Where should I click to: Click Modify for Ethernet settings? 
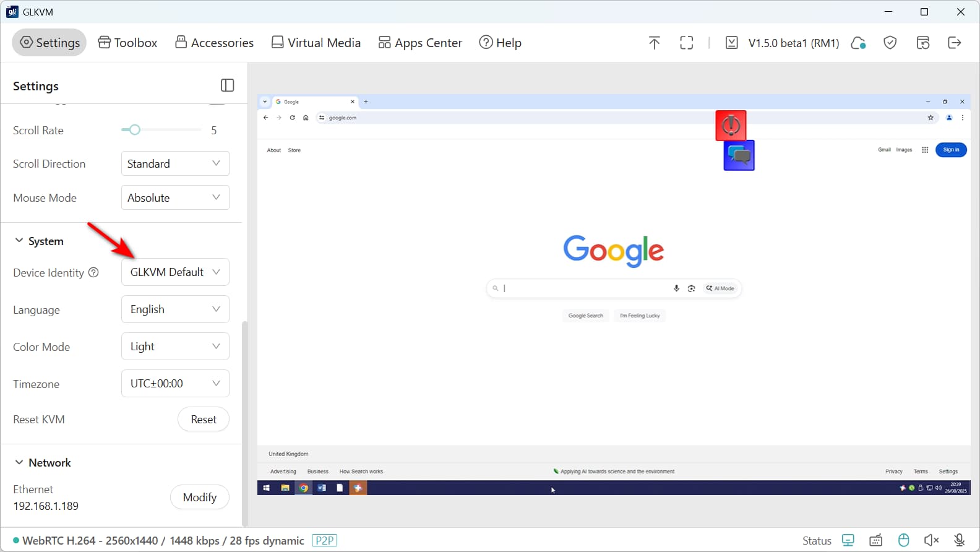point(199,498)
